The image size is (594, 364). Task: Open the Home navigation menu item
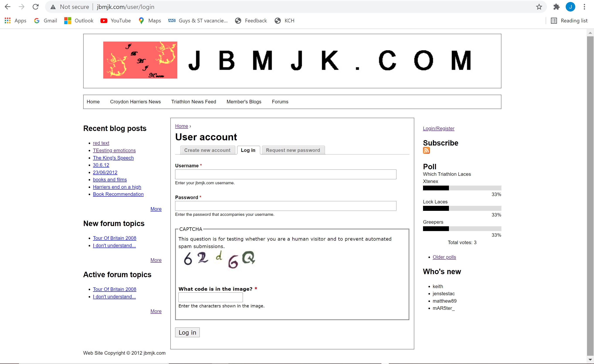click(x=93, y=102)
